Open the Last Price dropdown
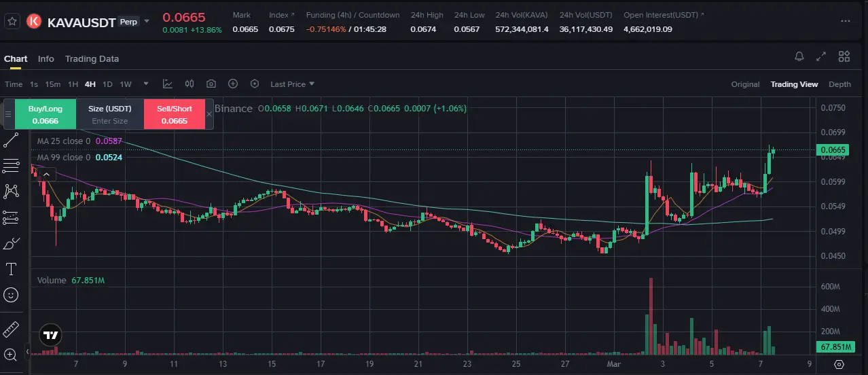 tap(292, 84)
